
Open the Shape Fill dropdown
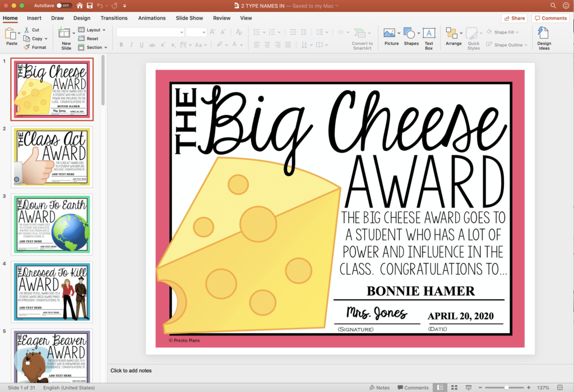click(505, 32)
